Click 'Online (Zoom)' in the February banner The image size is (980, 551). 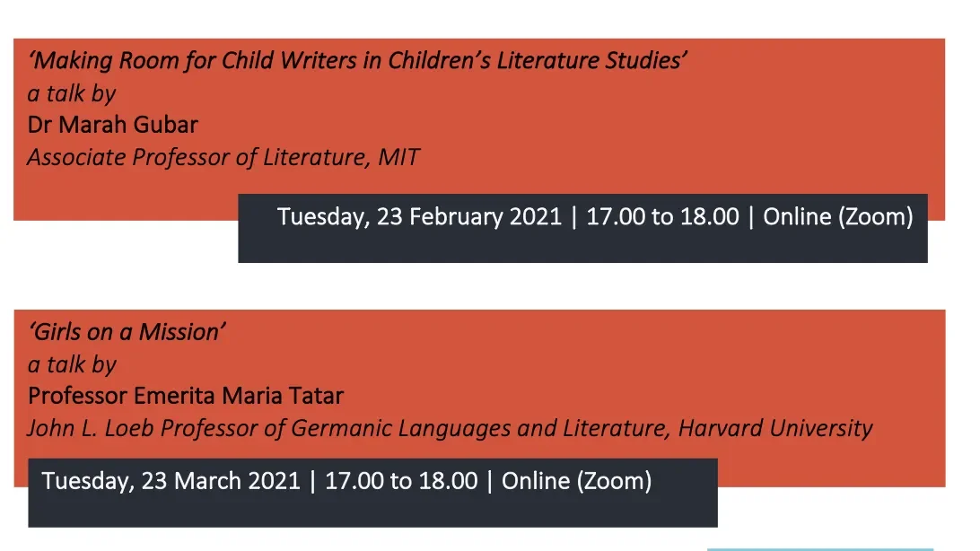point(838,217)
